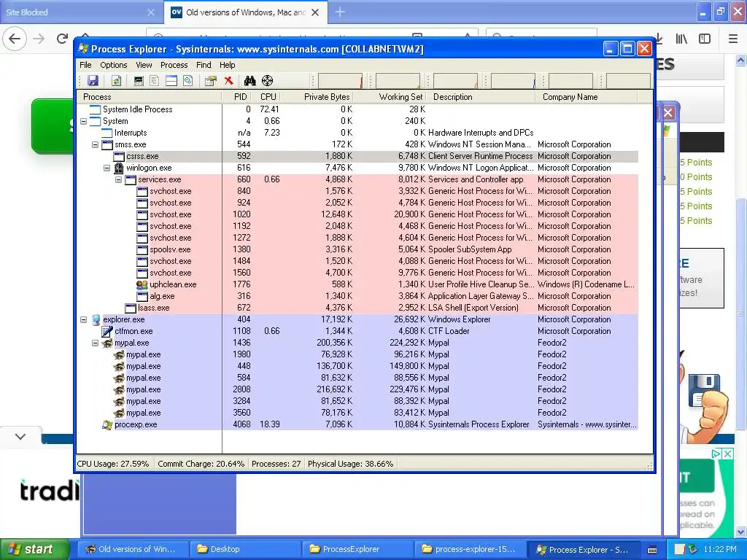Select the csrss.exe process row
Image resolution: width=747 pixels, height=560 pixels.
[x=357, y=156]
